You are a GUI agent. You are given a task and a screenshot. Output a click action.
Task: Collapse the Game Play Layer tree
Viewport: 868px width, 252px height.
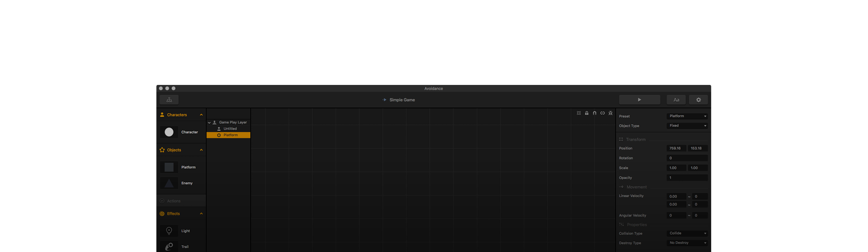point(209,123)
